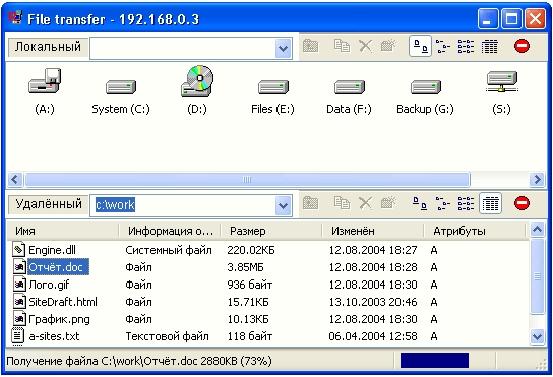This screenshot has width=553, height=377.
Task: Sort by the Информация о... column header
Action: [x=170, y=231]
